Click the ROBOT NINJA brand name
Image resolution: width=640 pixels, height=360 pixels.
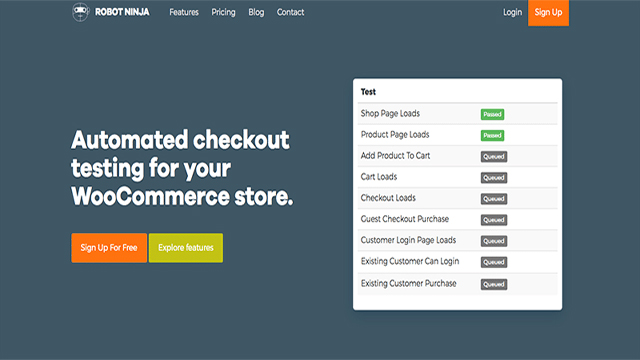click(x=122, y=12)
